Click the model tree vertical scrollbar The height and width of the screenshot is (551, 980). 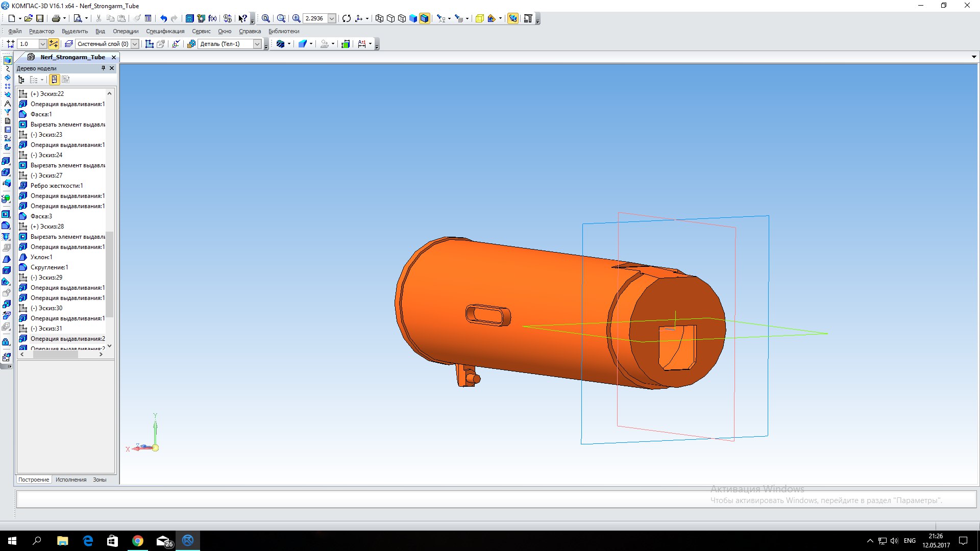click(x=109, y=274)
